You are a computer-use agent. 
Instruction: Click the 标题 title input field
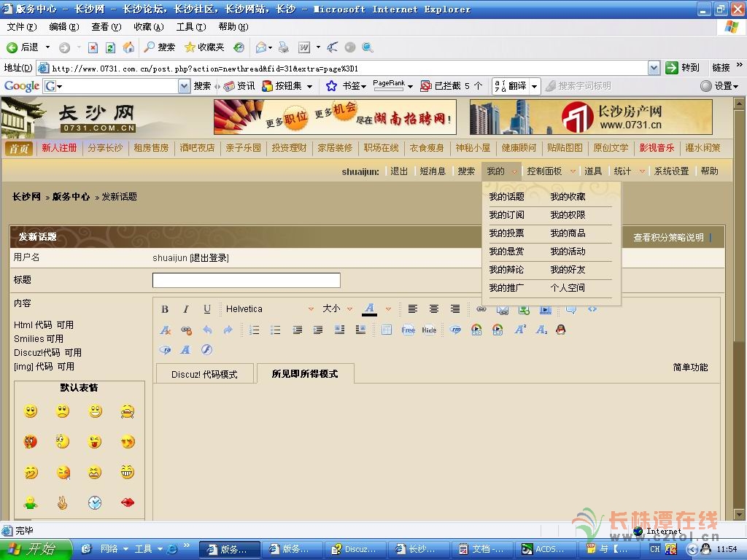click(247, 280)
